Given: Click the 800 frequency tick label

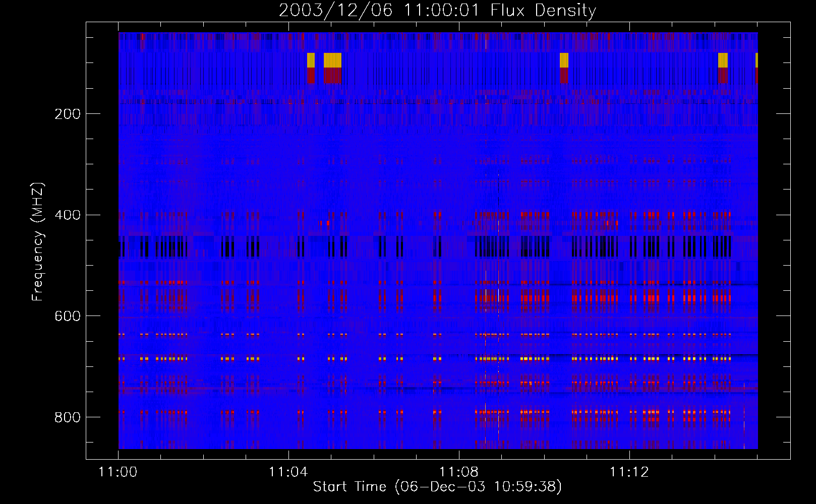Looking at the screenshot, I should (x=68, y=417).
